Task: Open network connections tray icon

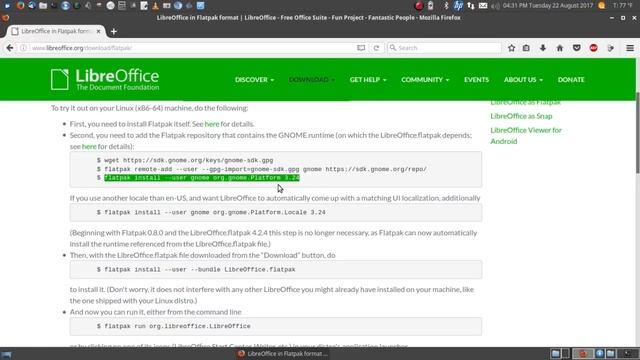Action: (x=471, y=6)
